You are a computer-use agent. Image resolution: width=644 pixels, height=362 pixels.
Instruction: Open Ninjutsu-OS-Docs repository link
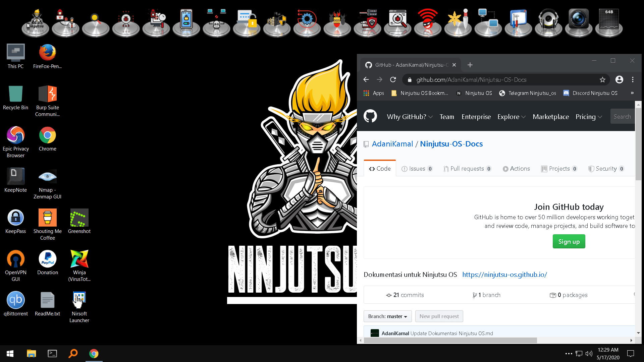pyautogui.click(x=451, y=144)
